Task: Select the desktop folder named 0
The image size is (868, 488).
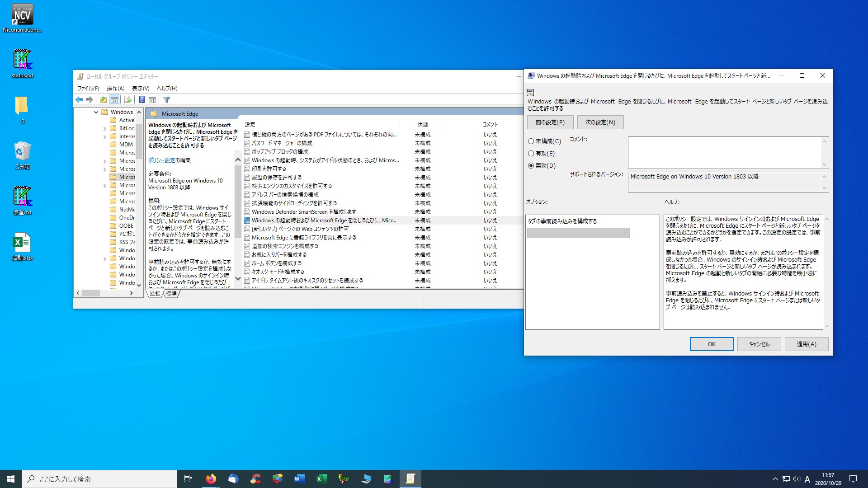Action: pyautogui.click(x=22, y=109)
